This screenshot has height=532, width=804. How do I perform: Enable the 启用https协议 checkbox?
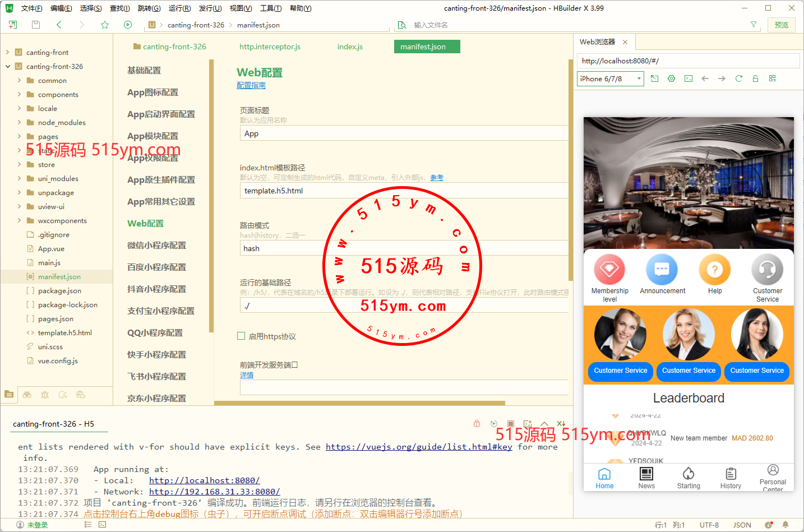[241, 336]
